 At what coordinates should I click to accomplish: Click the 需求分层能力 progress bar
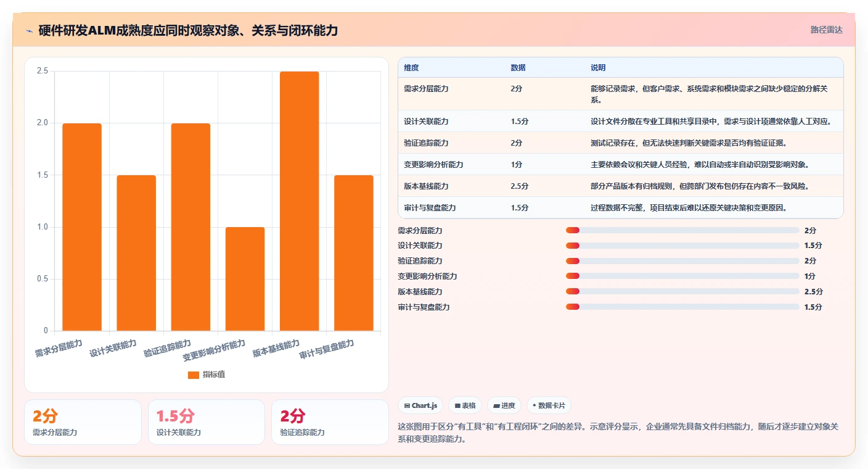click(682, 230)
